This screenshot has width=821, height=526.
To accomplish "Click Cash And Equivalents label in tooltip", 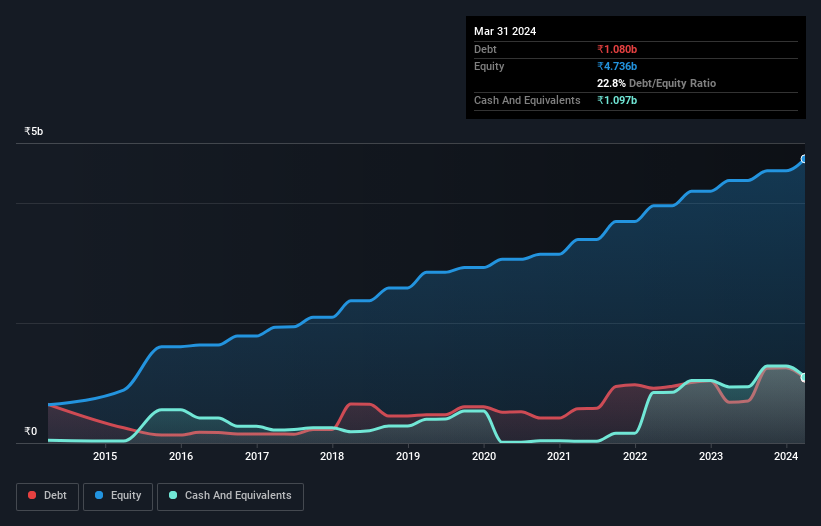I will 527,100.
